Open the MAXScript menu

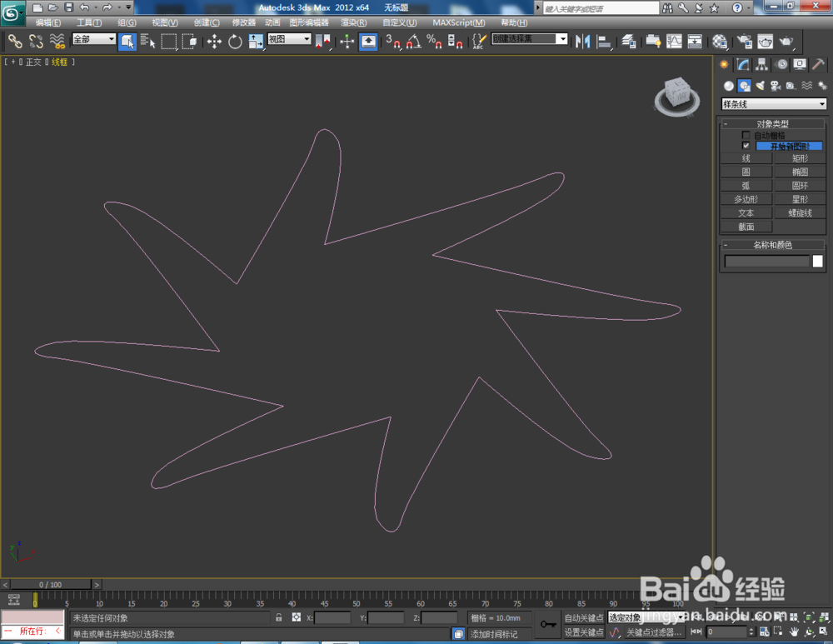coord(459,22)
